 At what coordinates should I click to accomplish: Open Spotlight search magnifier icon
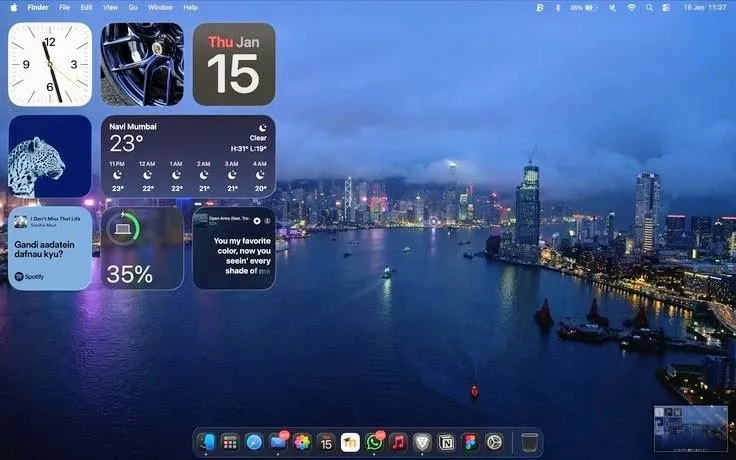(x=649, y=8)
